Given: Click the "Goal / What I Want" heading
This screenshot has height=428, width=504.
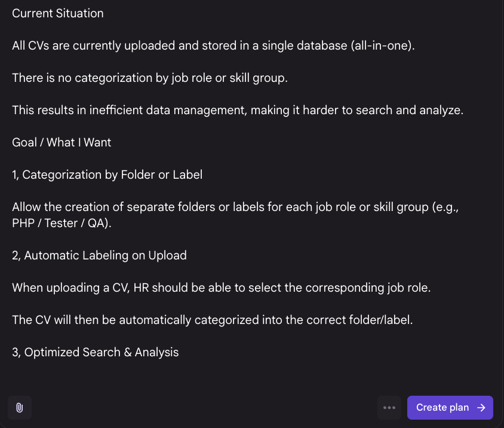Looking at the screenshot, I should coord(62,143).
